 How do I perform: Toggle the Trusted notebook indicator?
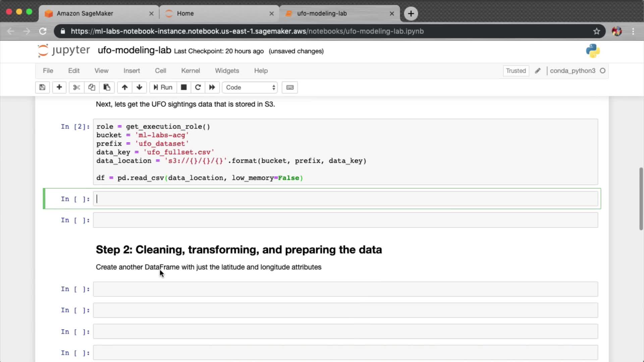[x=516, y=71]
